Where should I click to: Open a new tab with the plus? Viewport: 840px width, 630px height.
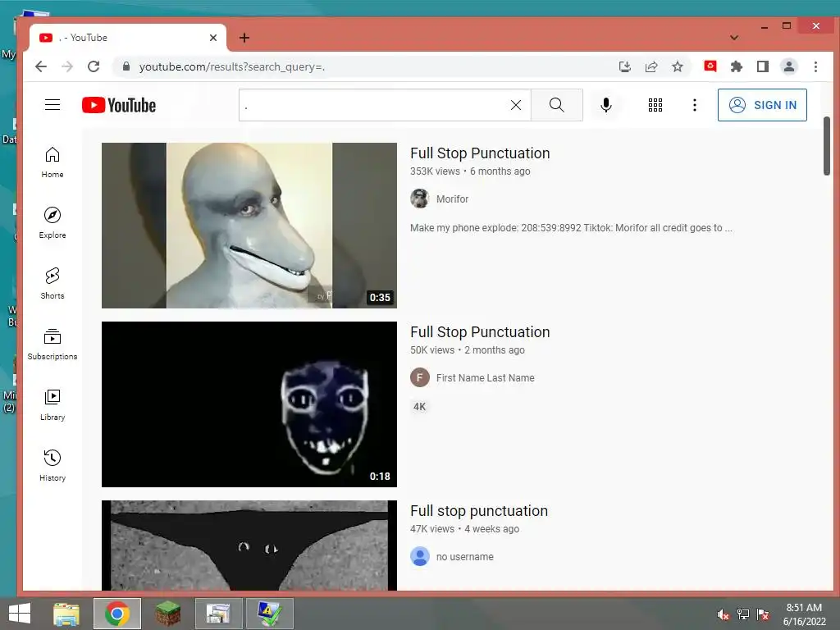pyautogui.click(x=244, y=38)
